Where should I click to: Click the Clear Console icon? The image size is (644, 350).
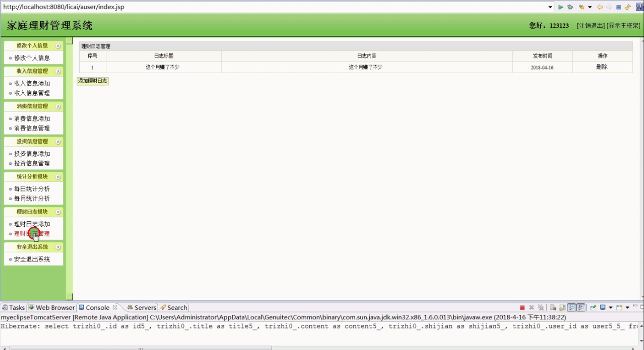tap(553, 308)
